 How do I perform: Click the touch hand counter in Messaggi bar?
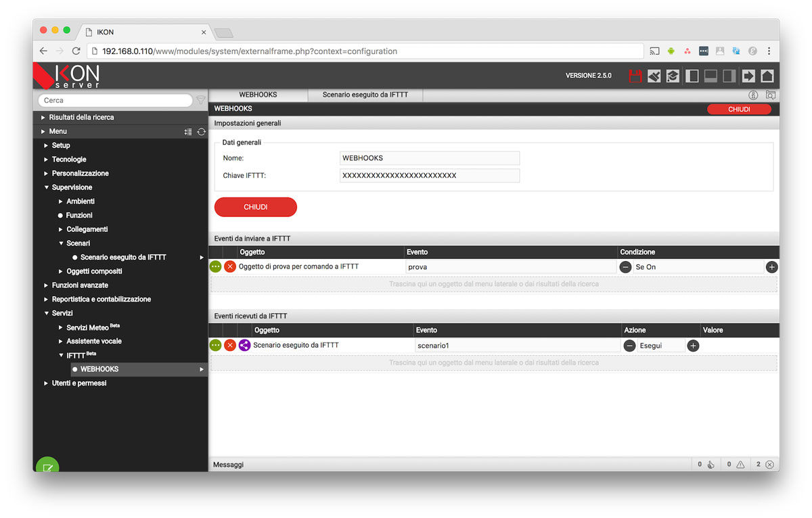pos(711,465)
